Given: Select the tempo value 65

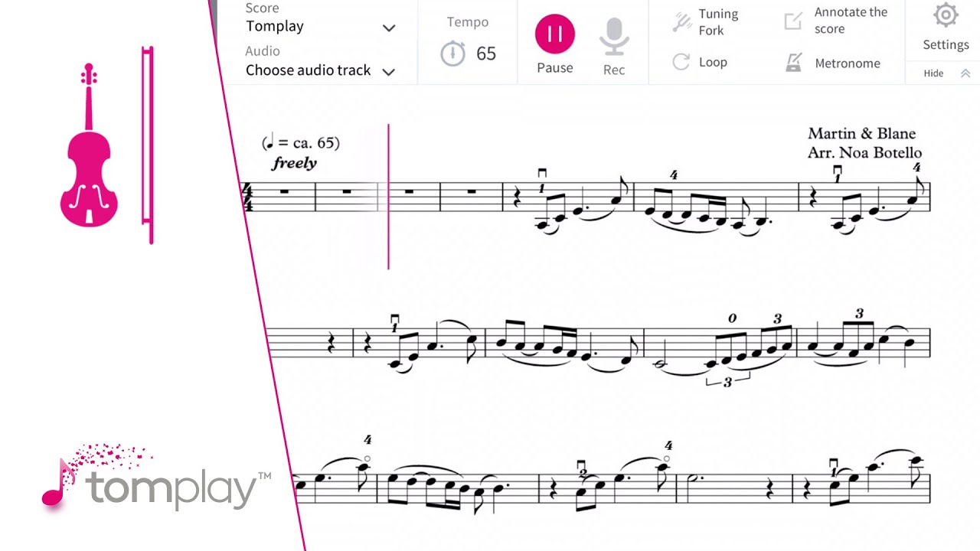Looking at the screenshot, I should tap(486, 54).
